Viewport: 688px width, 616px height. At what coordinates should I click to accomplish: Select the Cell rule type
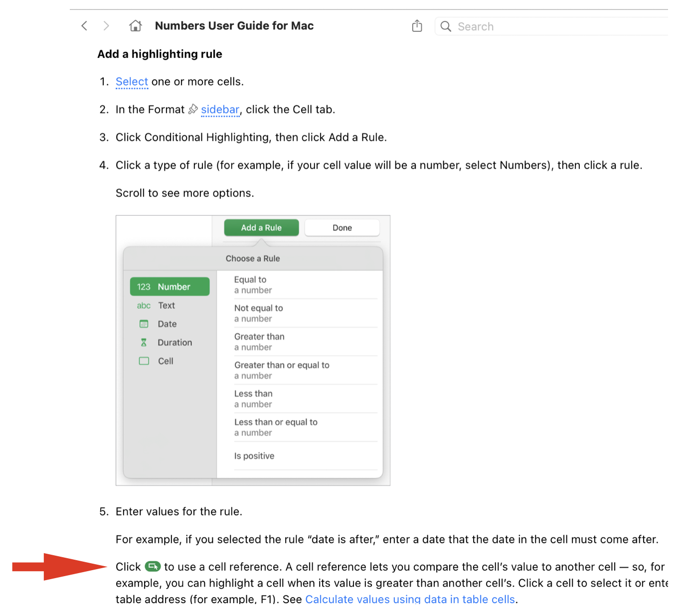(x=170, y=361)
